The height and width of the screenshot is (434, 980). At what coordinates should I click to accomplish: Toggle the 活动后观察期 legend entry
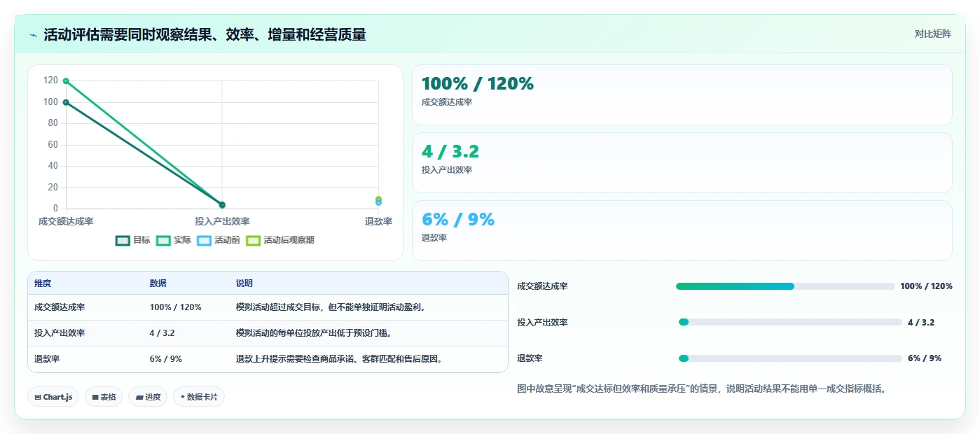(280, 240)
